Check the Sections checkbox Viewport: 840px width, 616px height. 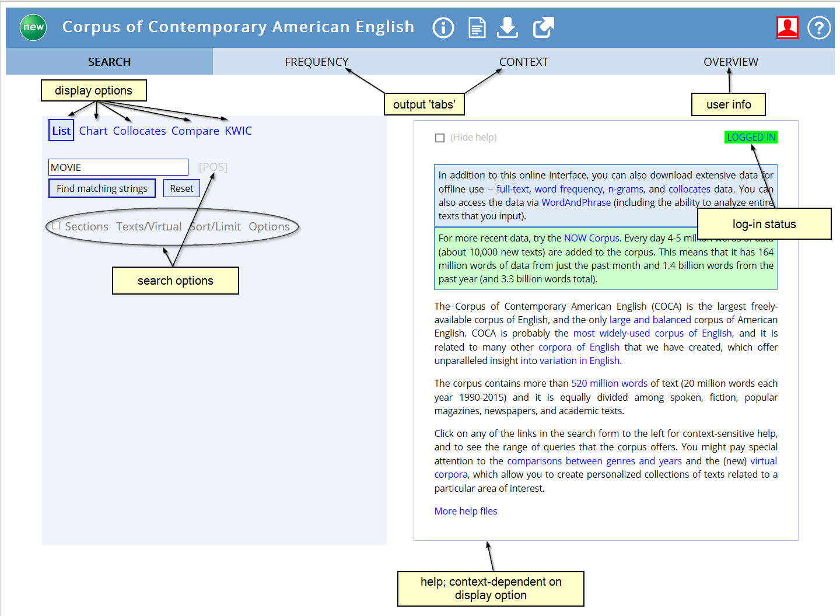coord(56,226)
